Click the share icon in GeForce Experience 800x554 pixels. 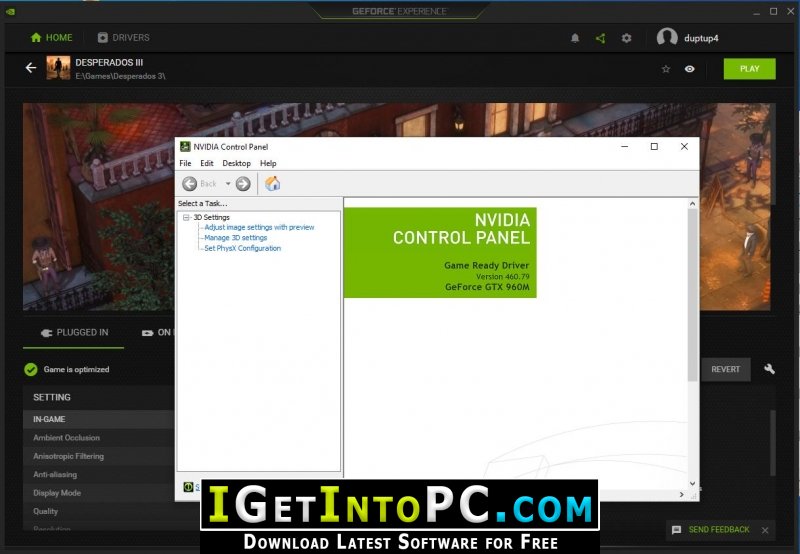pyautogui.click(x=601, y=38)
